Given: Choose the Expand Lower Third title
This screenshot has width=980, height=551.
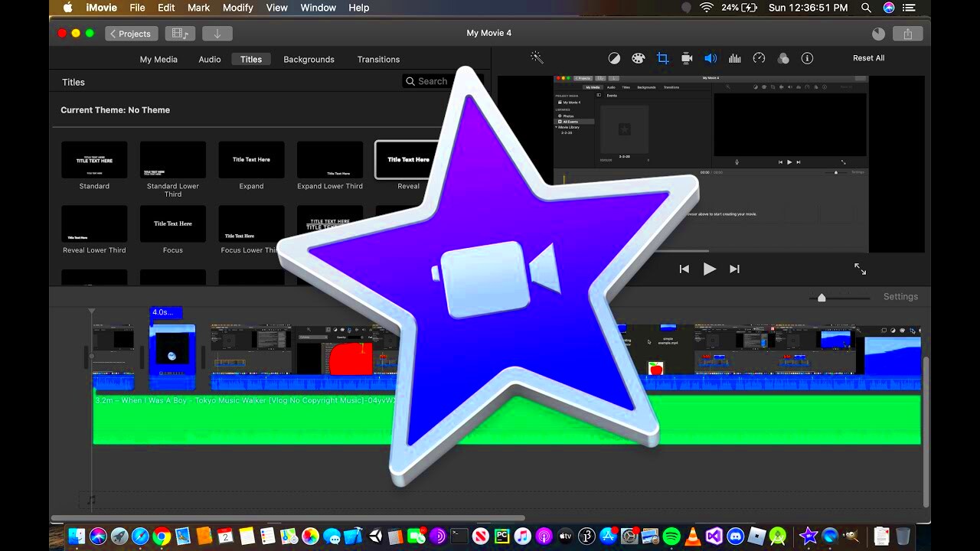Looking at the screenshot, I should pos(330,160).
